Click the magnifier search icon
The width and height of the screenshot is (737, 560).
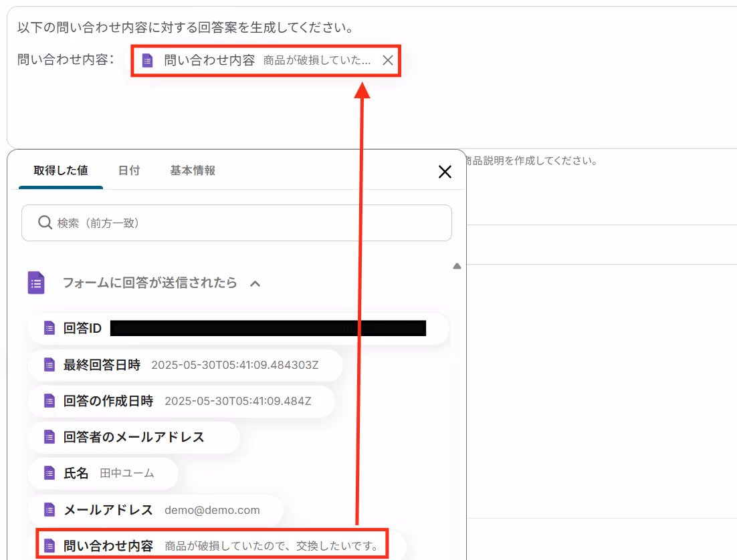[45, 223]
